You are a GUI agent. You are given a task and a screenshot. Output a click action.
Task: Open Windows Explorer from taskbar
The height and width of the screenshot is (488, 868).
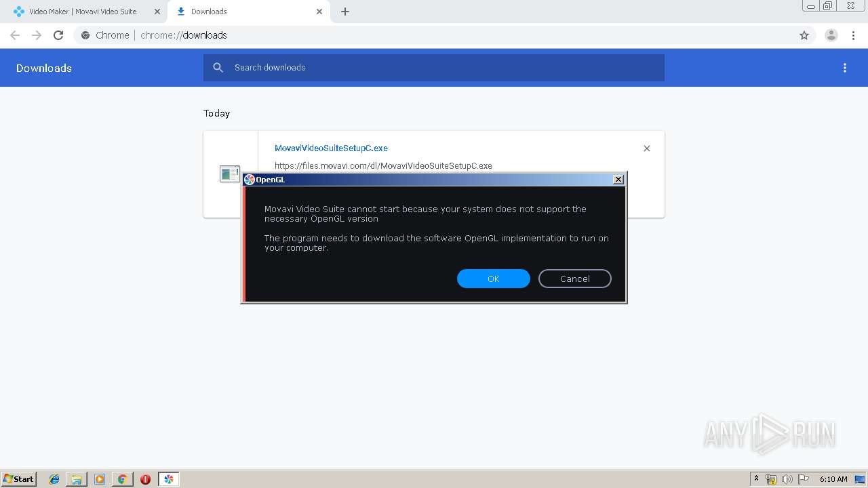coord(77,479)
